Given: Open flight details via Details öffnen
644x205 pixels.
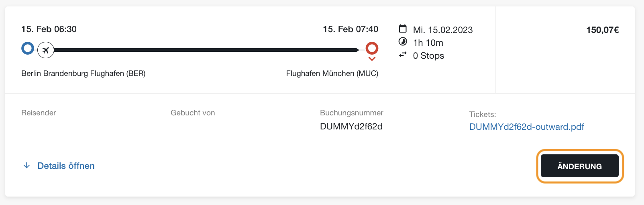Looking at the screenshot, I should point(66,166).
